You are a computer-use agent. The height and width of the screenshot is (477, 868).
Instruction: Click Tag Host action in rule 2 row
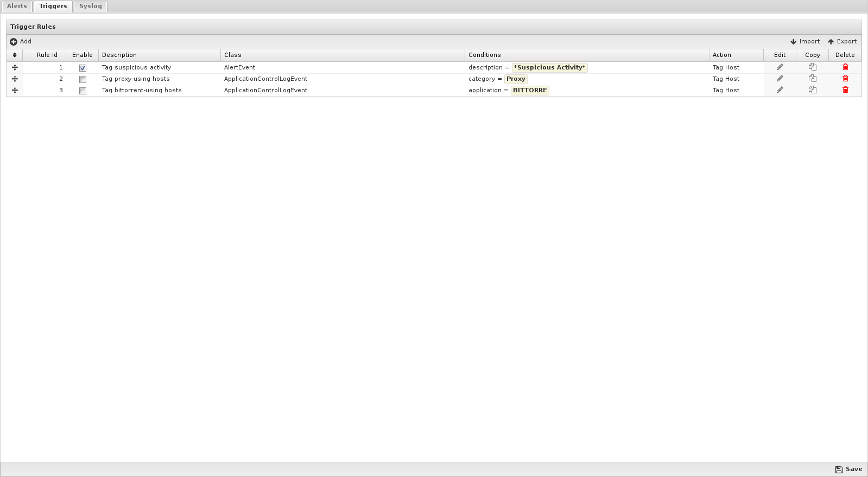point(726,79)
